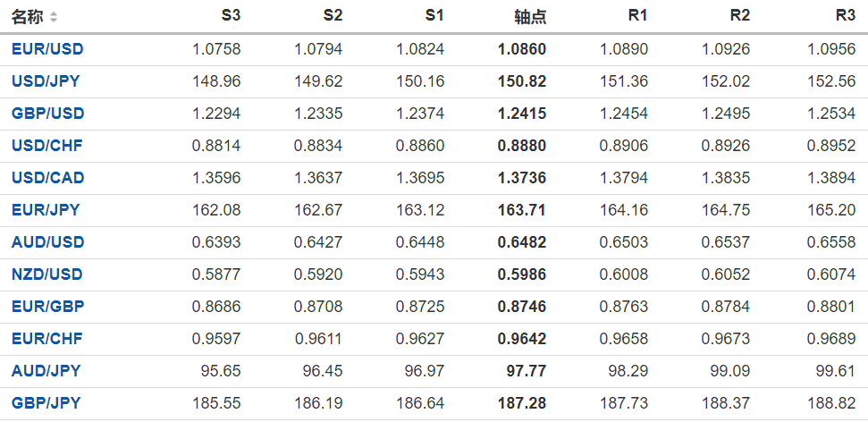Open the AUD/JPY currency pair link
868x422 pixels.
(46, 371)
